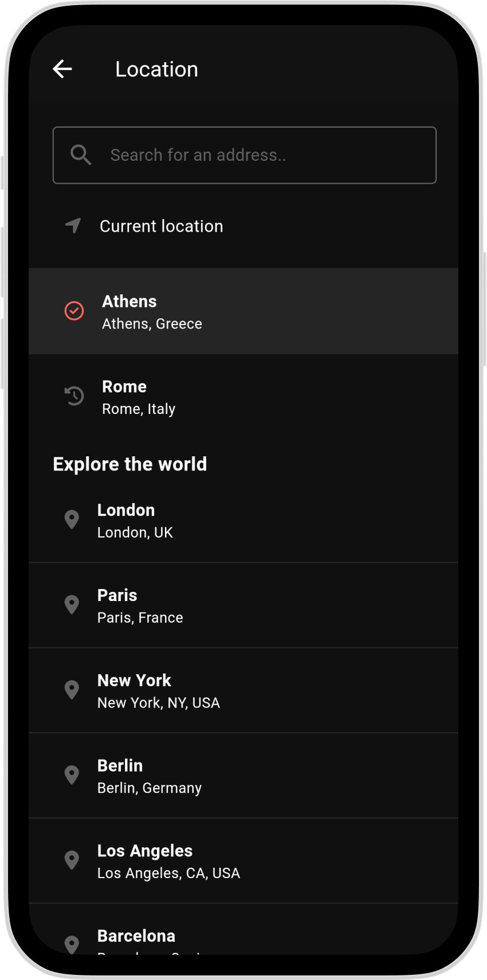Screen dimensions: 487x980
Task: Select Current location option
Action: (x=161, y=226)
